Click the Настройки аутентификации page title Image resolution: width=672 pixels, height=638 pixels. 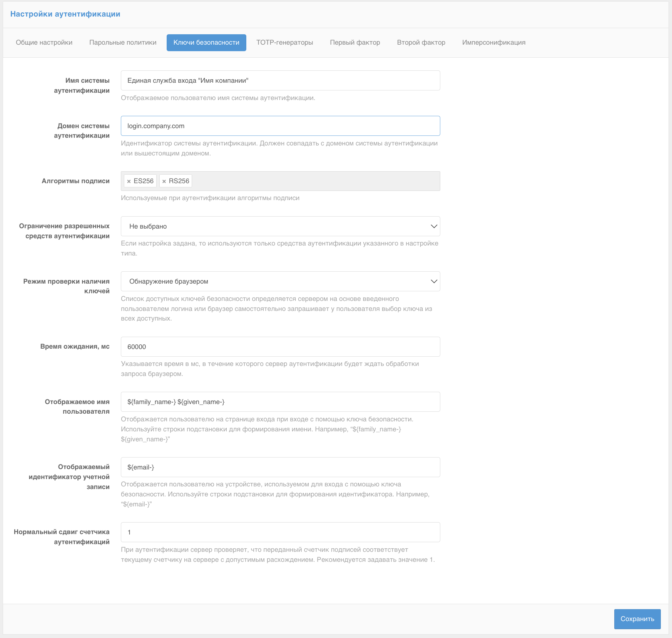[x=65, y=14]
